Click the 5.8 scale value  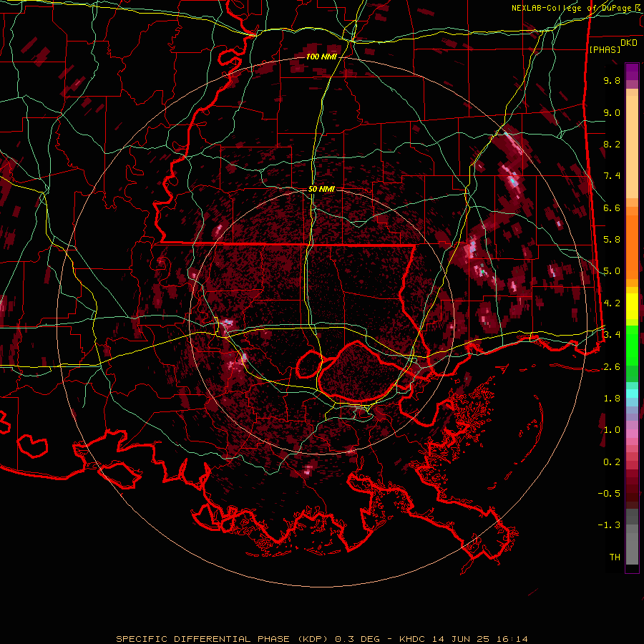612,240
